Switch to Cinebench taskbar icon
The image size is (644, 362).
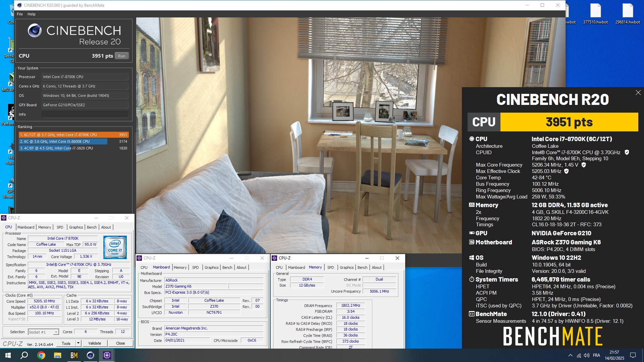coord(90,355)
